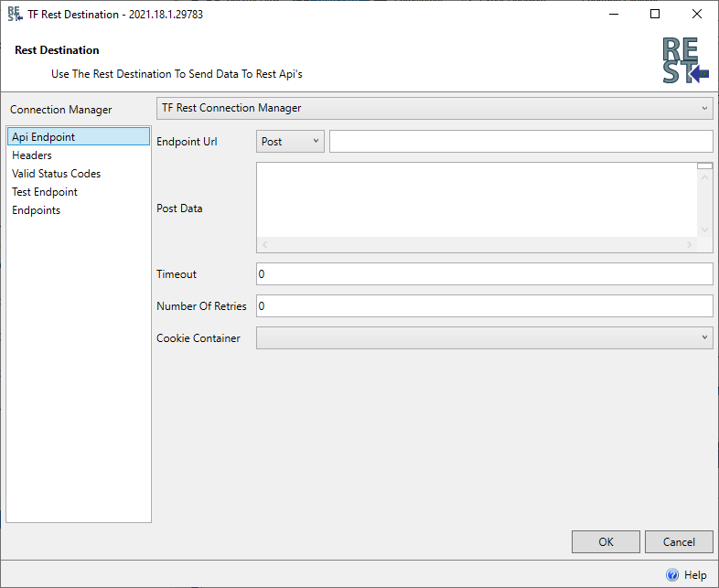This screenshot has width=719, height=588.
Task: Select the Api Endpoint section
Action: tap(79, 136)
